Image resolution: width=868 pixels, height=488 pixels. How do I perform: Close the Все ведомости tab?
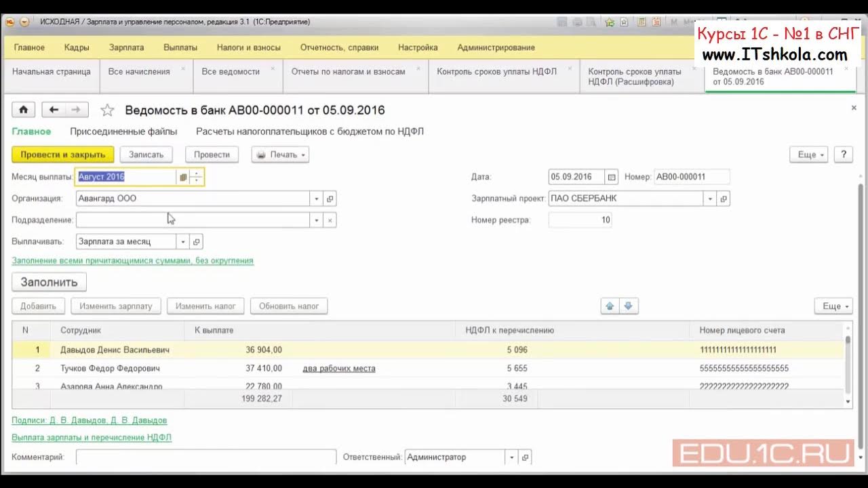pos(273,68)
